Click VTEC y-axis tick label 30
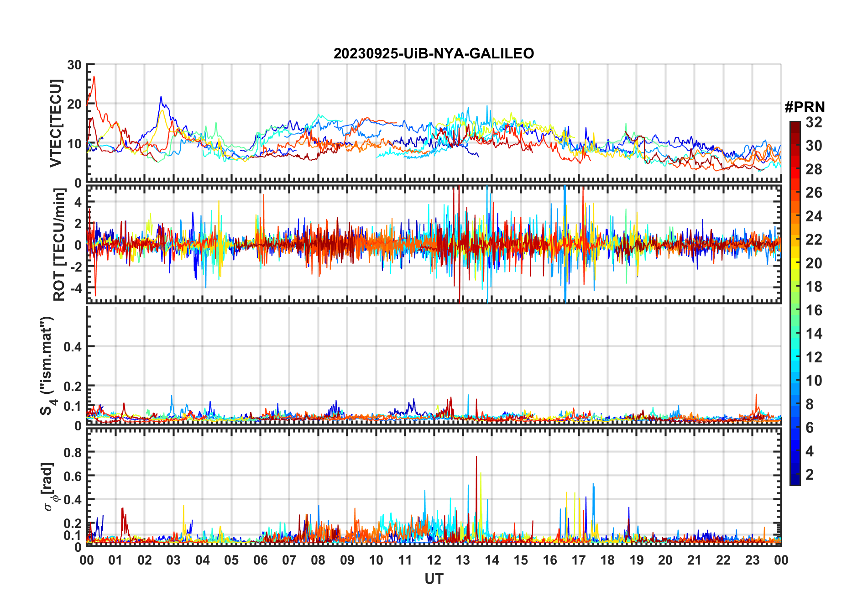This screenshot has height=607, width=868. point(74,65)
